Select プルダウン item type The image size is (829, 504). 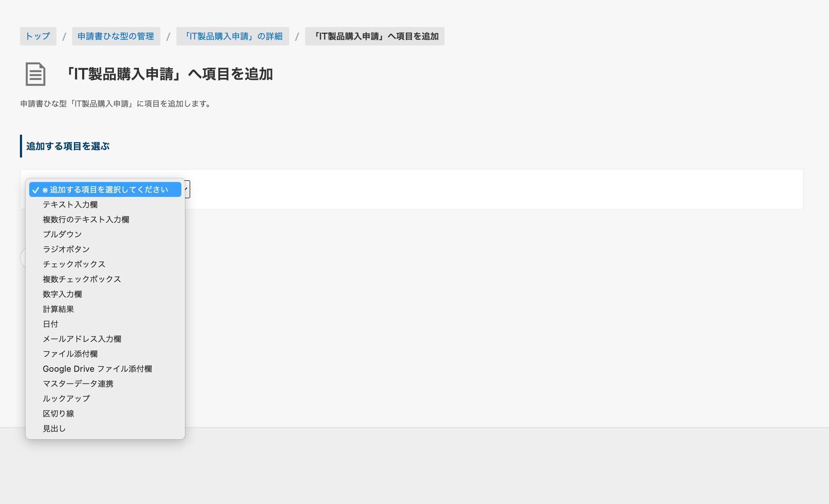tap(105, 234)
